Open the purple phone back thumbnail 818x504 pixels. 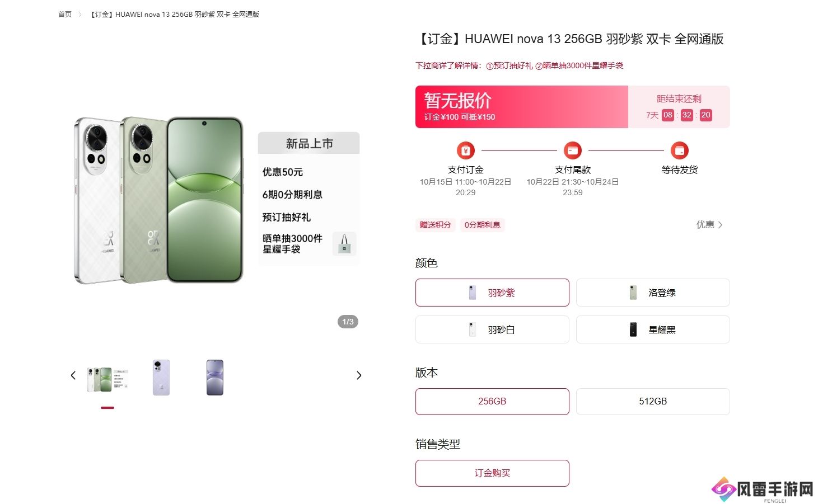click(x=161, y=378)
